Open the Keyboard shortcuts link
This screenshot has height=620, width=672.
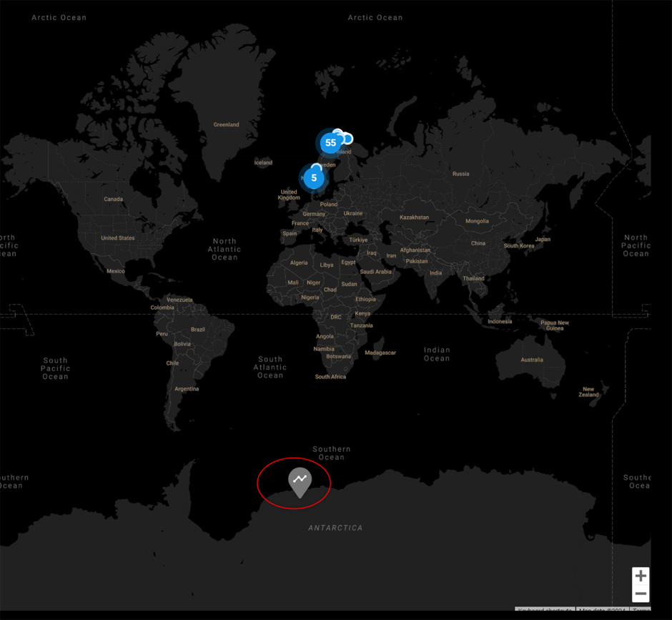pyautogui.click(x=544, y=610)
